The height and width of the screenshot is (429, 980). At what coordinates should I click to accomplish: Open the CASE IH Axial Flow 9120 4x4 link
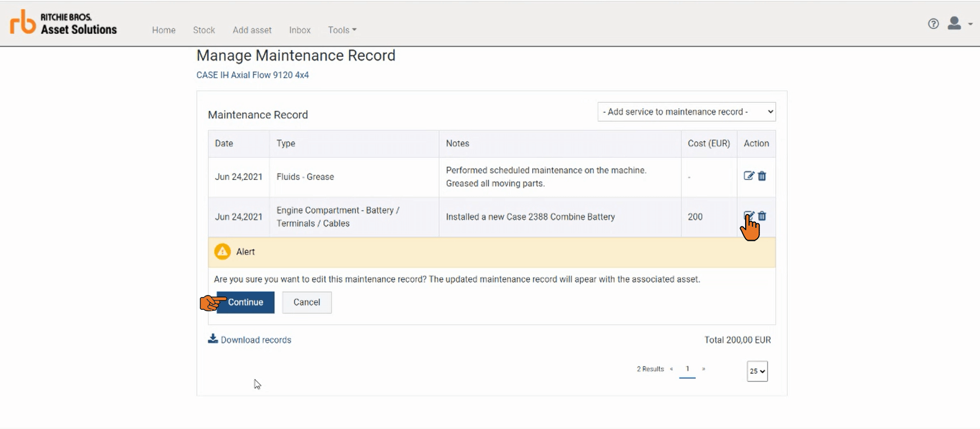pyautogui.click(x=252, y=75)
